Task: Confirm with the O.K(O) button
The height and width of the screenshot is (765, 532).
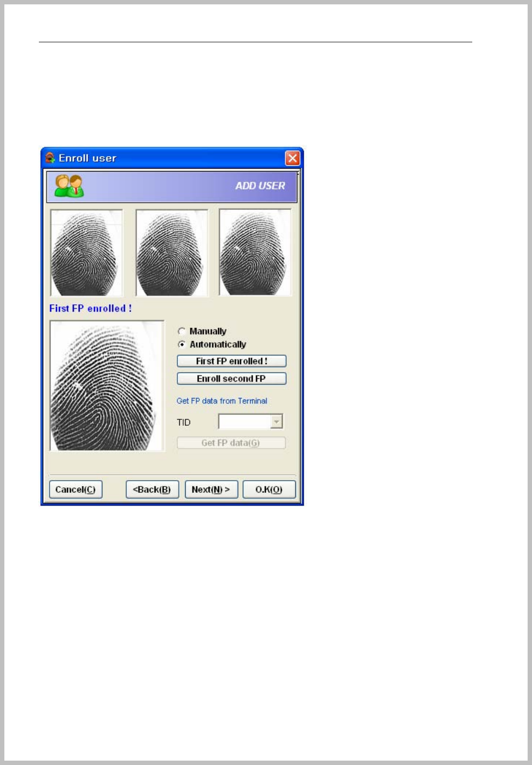Action: [x=269, y=489]
